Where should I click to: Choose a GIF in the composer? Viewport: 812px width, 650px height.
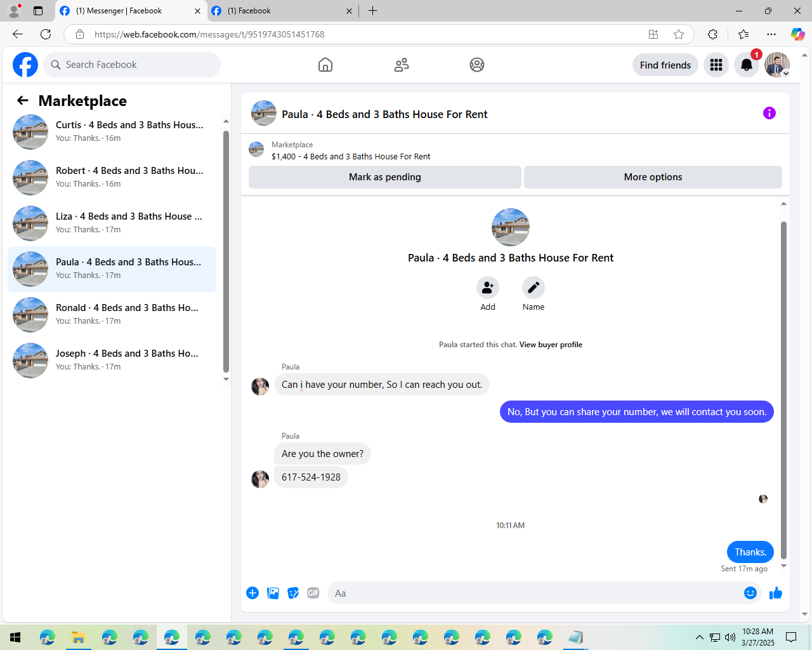[x=313, y=593]
